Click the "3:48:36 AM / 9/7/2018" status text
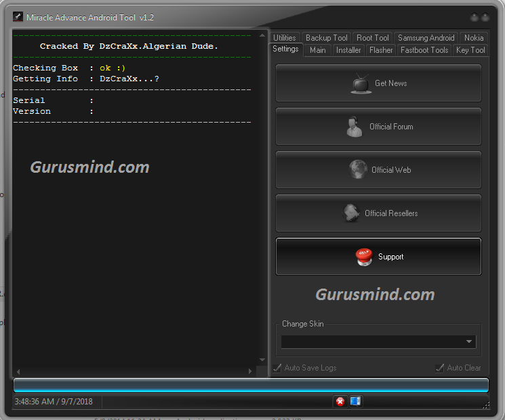Image resolution: width=505 pixels, height=420 pixels. (54, 402)
